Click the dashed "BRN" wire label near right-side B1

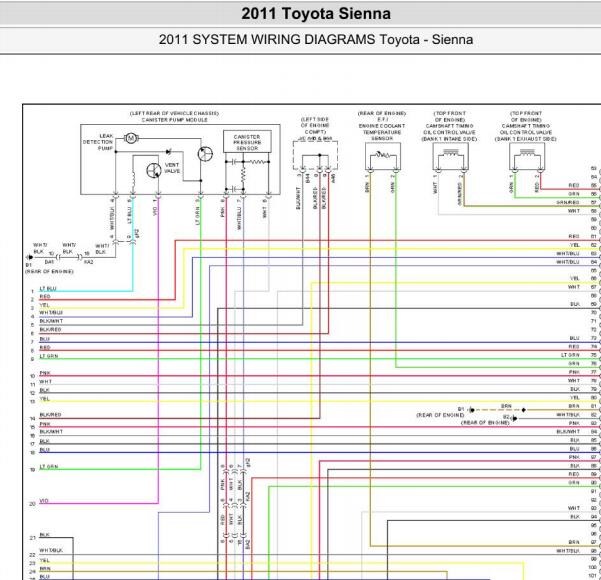pos(506,406)
